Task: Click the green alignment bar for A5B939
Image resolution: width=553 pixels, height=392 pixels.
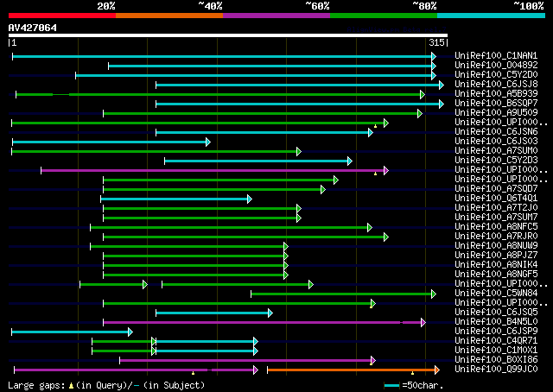Action: coord(220,94)
